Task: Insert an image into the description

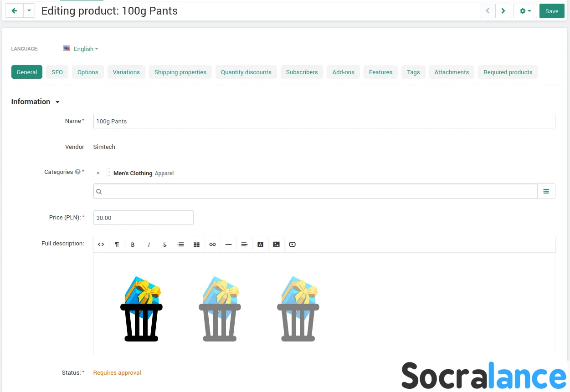Action: (x=277, y=244)
